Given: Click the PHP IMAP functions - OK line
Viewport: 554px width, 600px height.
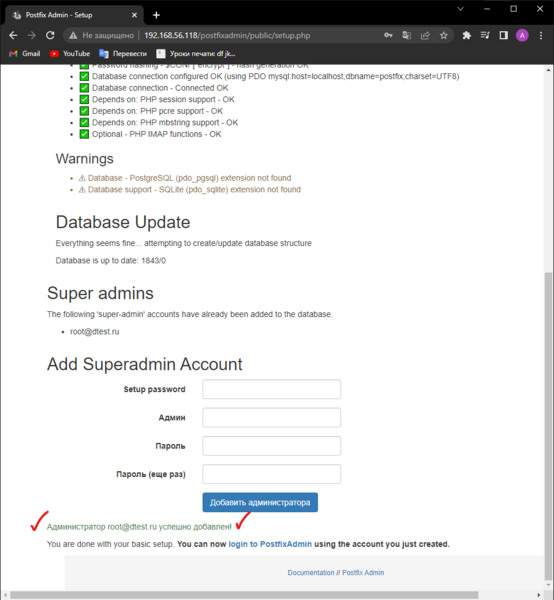Looking at the screenshot, I should pos(156,134).
